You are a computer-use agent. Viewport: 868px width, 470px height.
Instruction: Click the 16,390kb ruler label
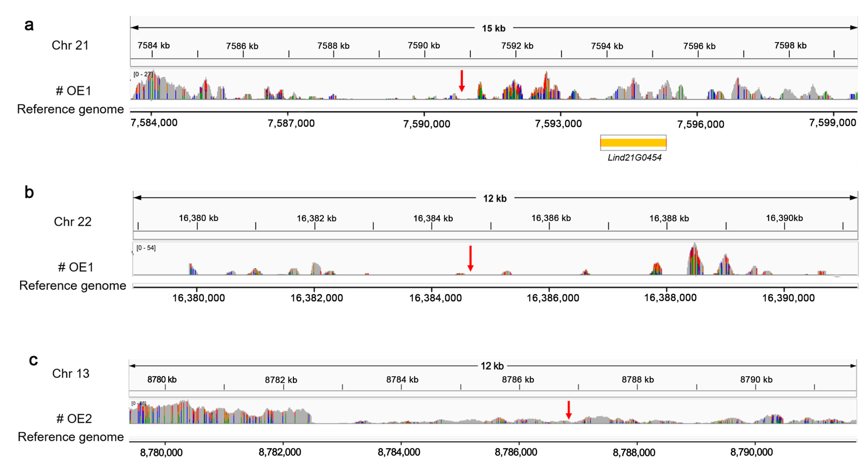[784, 218]
